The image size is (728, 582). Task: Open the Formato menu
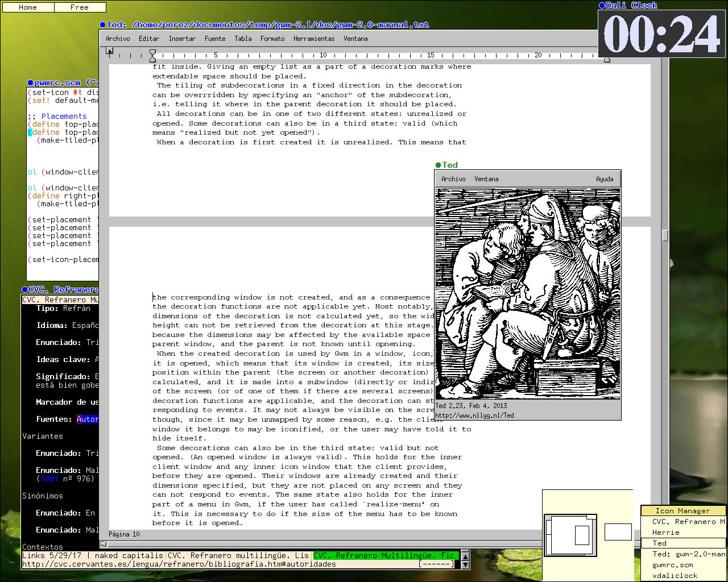[272, 39]
